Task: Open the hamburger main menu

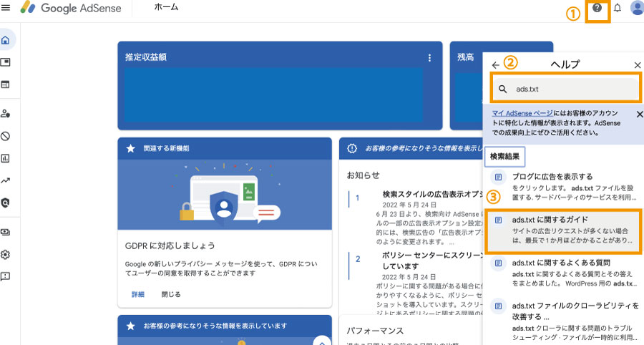Action: click(6, 8)
